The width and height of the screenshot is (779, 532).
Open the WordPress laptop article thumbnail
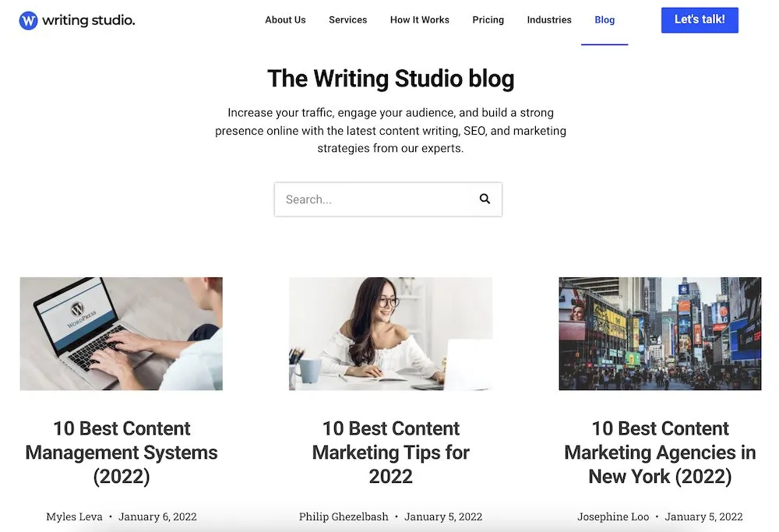tap(122, 333)
